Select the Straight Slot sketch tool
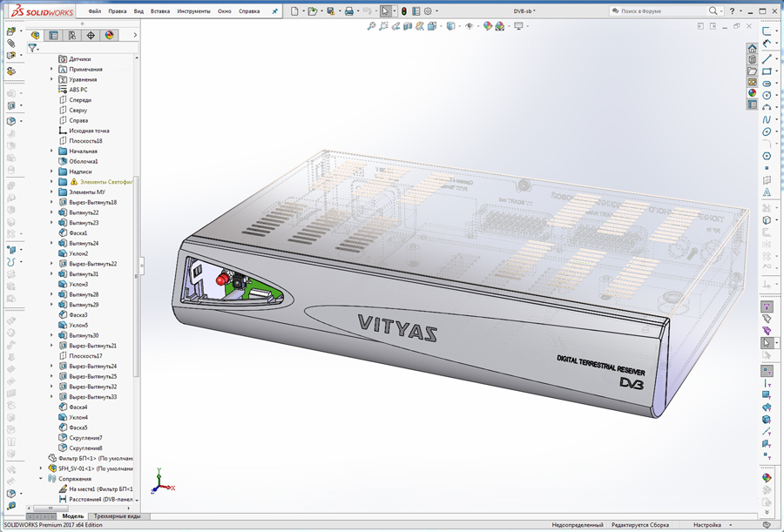784x532 pixels. pyautogui.click(x=767, y=83)
